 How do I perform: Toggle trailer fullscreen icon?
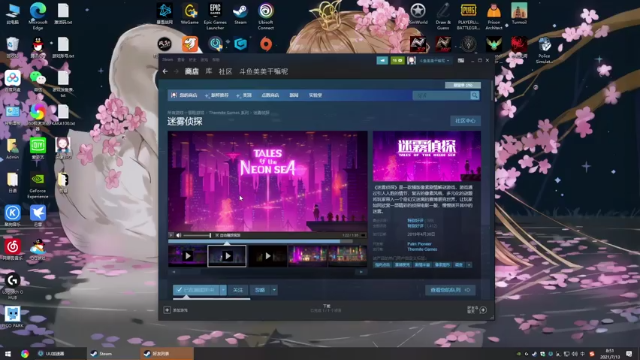(363, 235)
